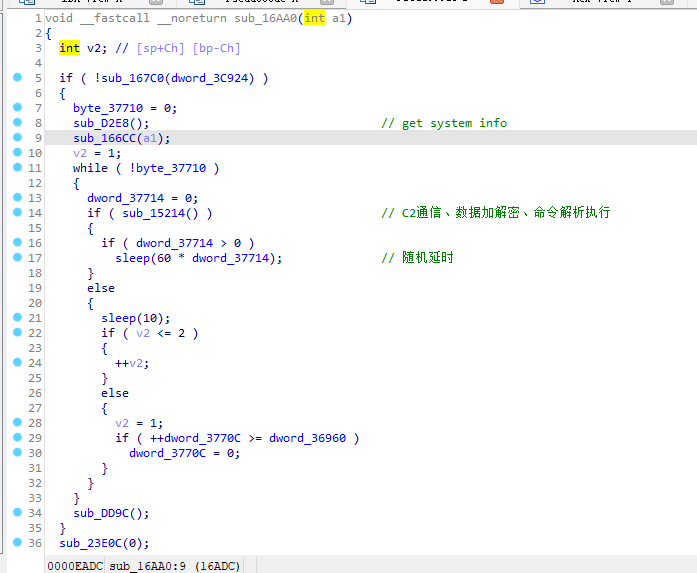Click a1 argument inside sub_166CC call
Screen dimensions: 697x573
coord(150,138)
